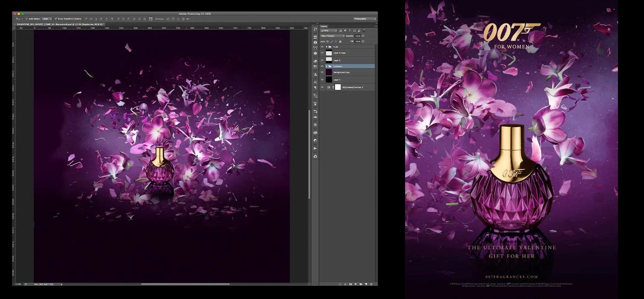Create new fill or adjustment layer
The height and width of the screenshot is (299, 644).
click(356, 284)
